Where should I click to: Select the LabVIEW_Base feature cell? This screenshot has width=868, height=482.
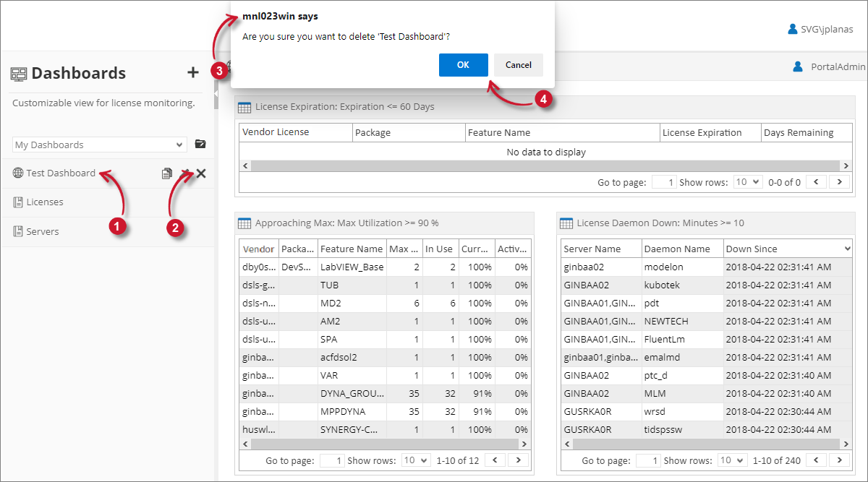pyautogui.click(x=352, y=267)
